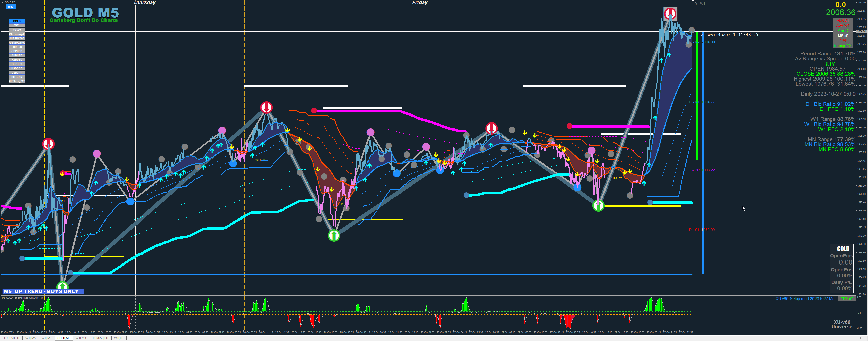Switch symbol to WTI in symbol list
868x341 pixels.
point(17,26)
